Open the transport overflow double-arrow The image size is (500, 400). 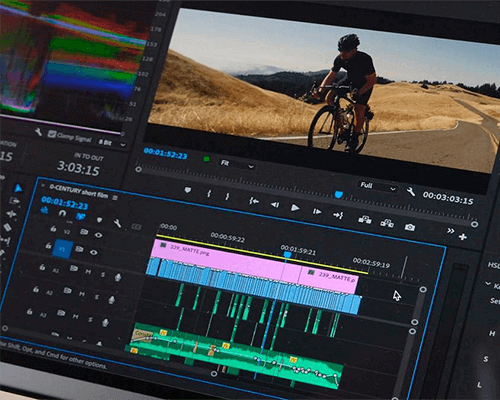pyautogui.click(x=451, y=231)
